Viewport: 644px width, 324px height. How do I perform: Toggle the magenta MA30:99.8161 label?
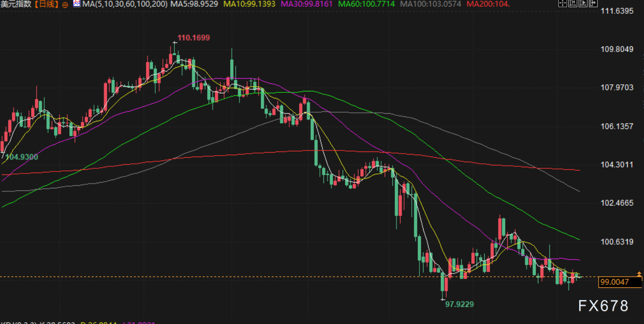click(306, 4)
